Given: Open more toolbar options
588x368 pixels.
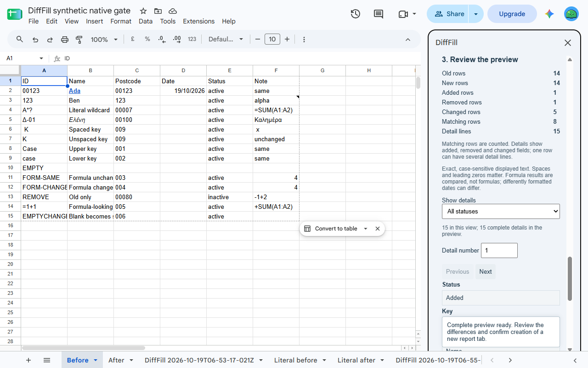Looking at the screenshot, I should (304, 40).
